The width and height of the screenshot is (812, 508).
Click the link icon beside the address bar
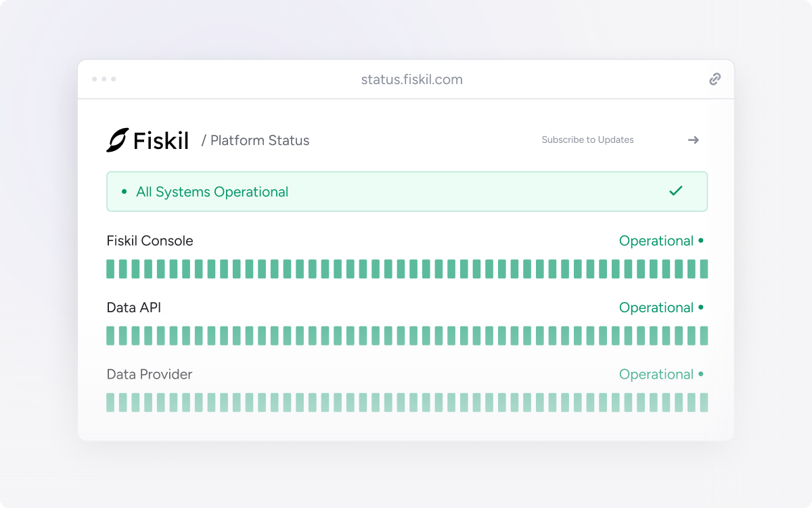[x=715, y=79]
